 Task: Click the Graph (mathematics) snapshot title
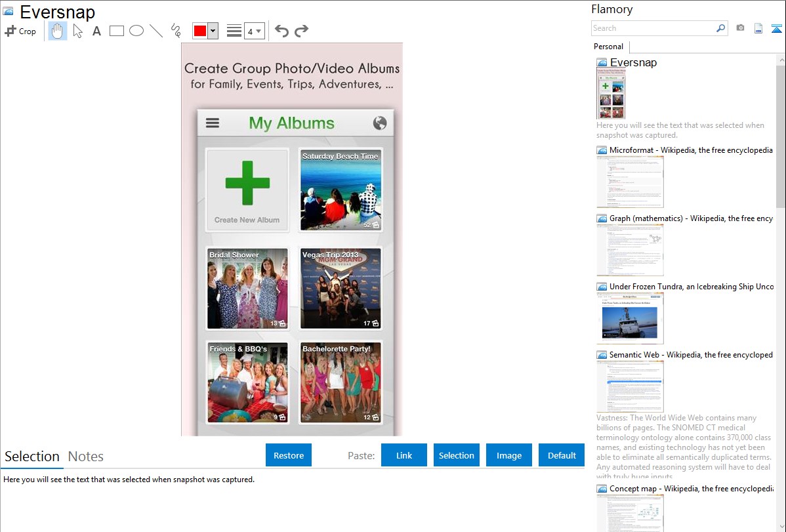tap(691, 218)
